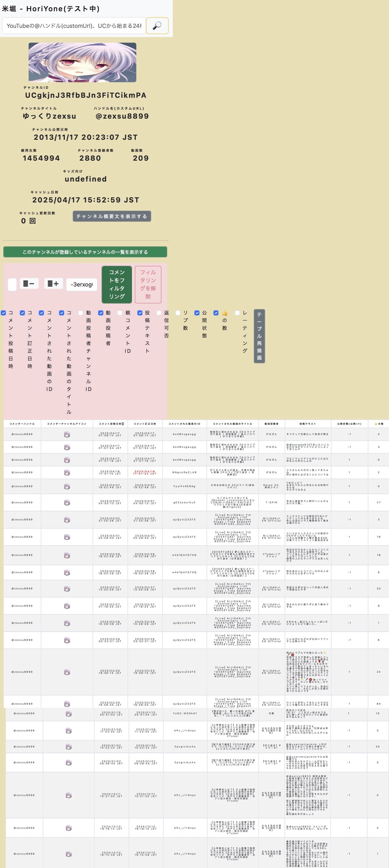Click the コメンターチャンネルアイコン column header
The image size is (389, 868).
point(67,424)
